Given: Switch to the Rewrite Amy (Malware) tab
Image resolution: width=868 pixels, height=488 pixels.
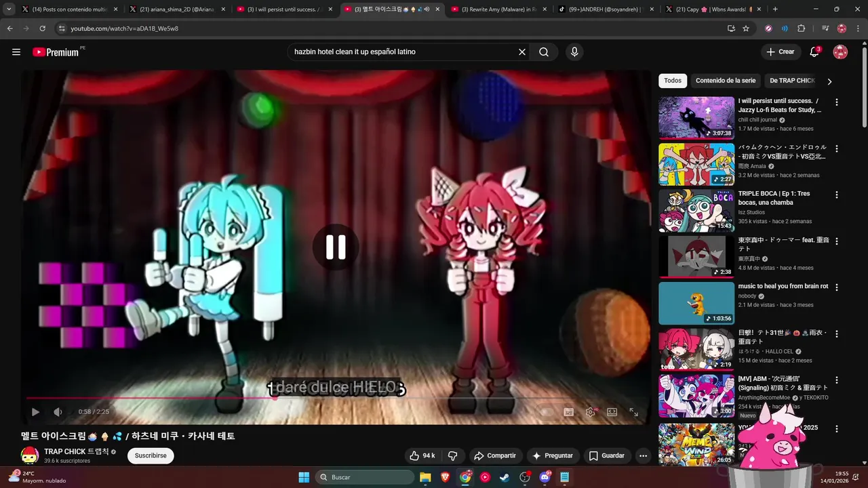Looking at the screenshot, I should (x=498, y=9).
